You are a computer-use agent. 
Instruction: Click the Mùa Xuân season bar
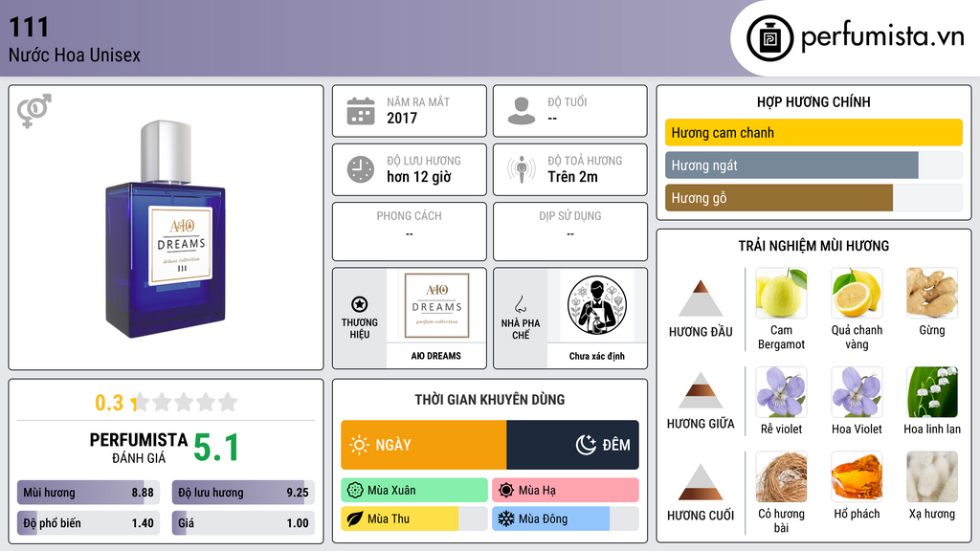(414, 490)
